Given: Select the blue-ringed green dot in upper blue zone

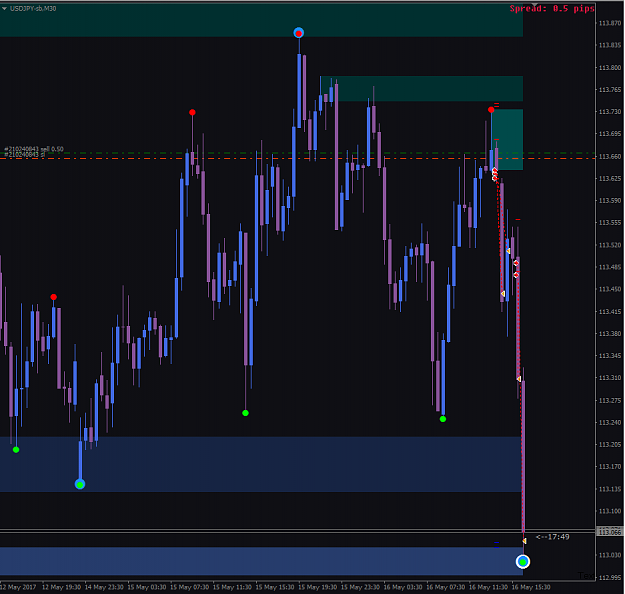Looking at the screenshot, I should 80,484.
